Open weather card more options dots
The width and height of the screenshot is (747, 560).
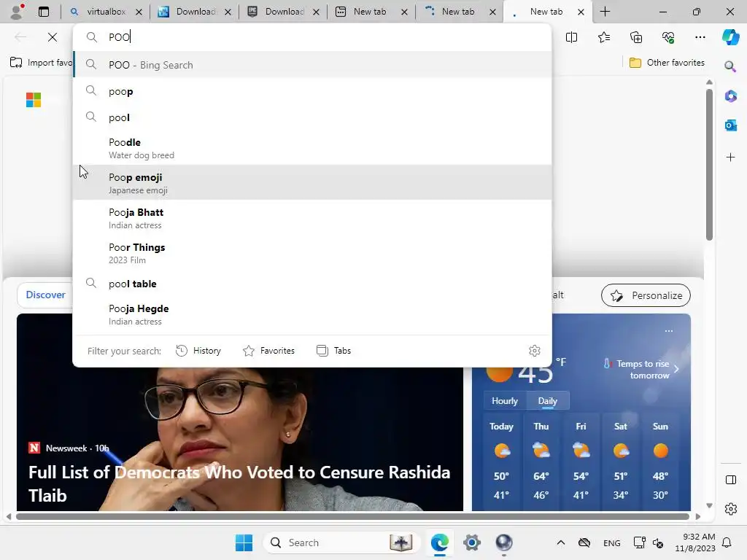pyautogui.click(x=669, y=331)
